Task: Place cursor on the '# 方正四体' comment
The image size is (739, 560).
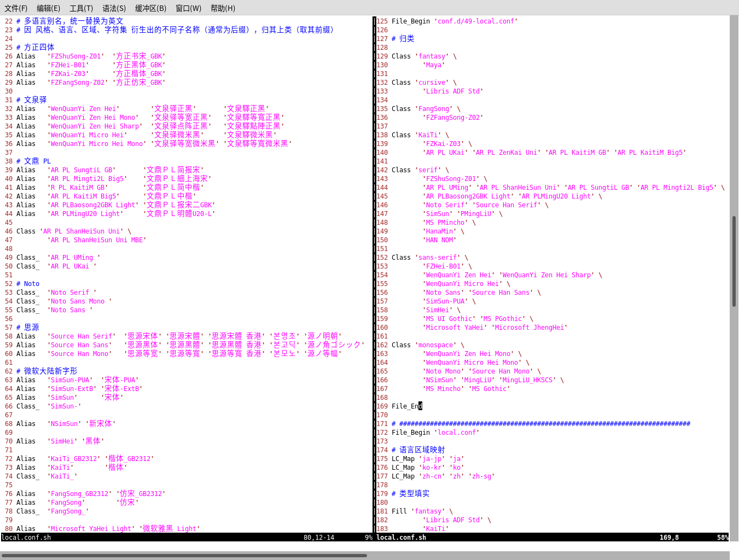Action: (x=36, y=48)
